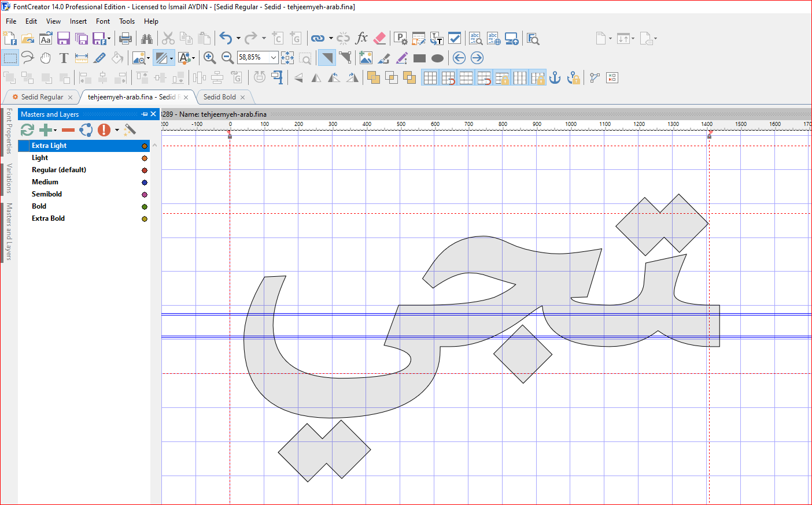
Task: Click the pink Eraser icon
Action: point(379,39)
